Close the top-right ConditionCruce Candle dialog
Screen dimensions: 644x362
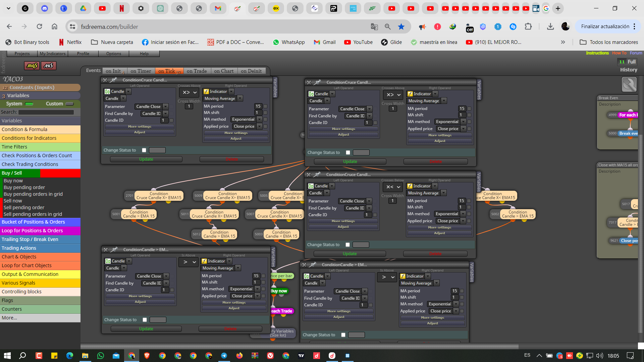click(309, 82)
